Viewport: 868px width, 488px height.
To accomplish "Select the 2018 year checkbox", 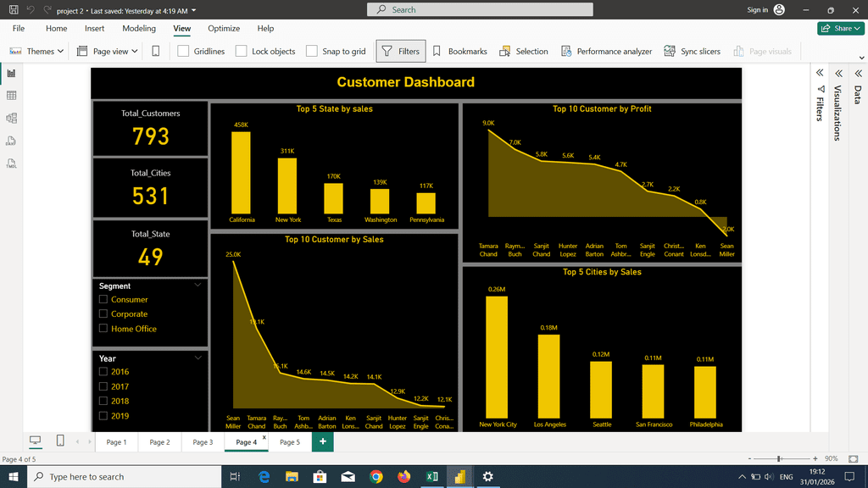I will click(103, 401).
